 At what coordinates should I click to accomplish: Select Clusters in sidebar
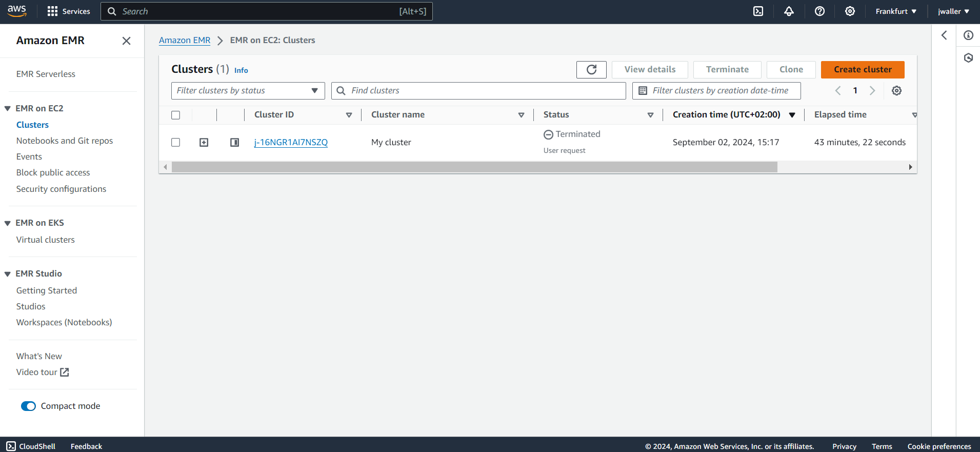(32, 125)
